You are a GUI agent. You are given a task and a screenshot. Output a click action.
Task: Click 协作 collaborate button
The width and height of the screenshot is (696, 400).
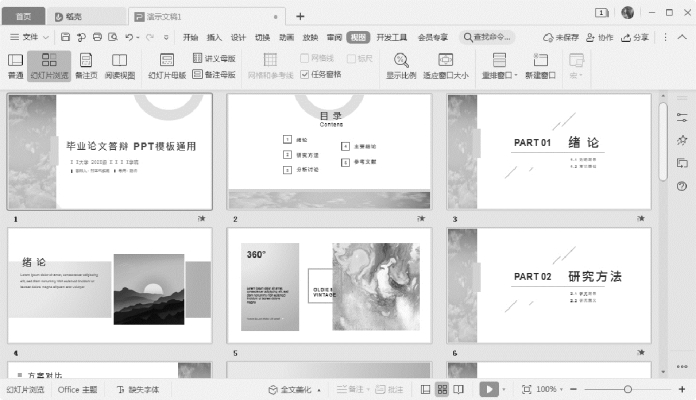(599, 37)
